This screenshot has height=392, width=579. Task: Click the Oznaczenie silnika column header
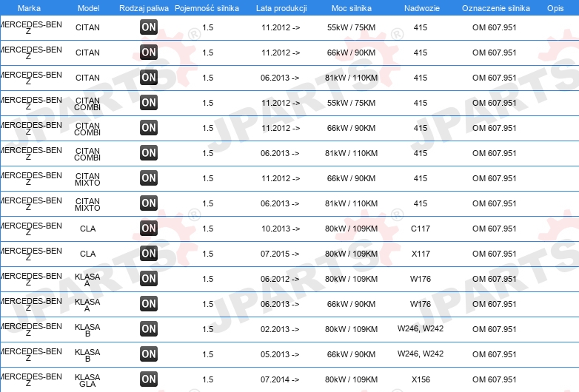(496, 8)
